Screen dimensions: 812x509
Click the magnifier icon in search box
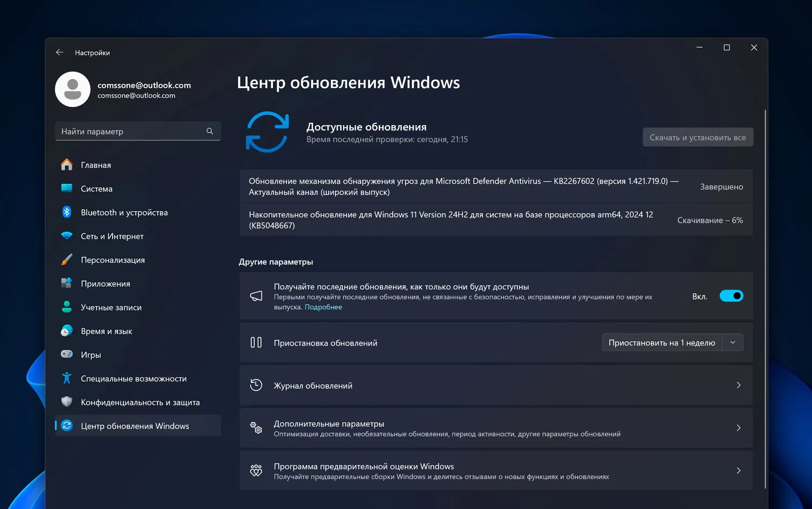(209, 131)
